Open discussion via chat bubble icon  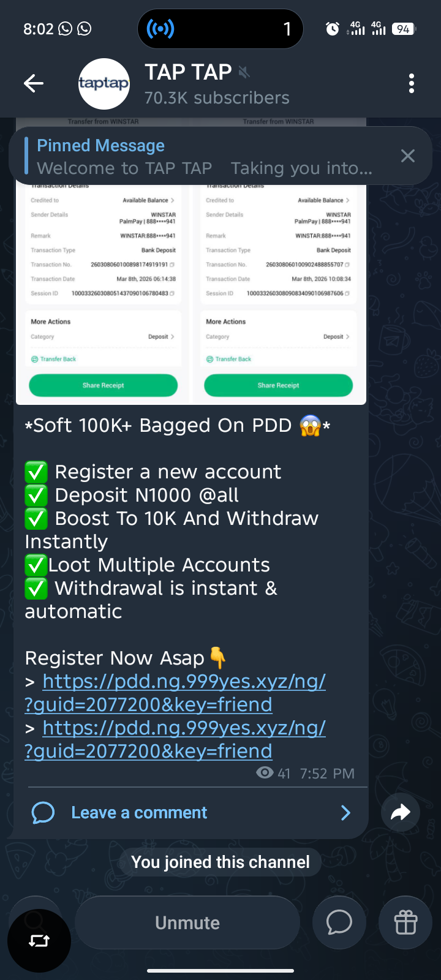(339, 922)
